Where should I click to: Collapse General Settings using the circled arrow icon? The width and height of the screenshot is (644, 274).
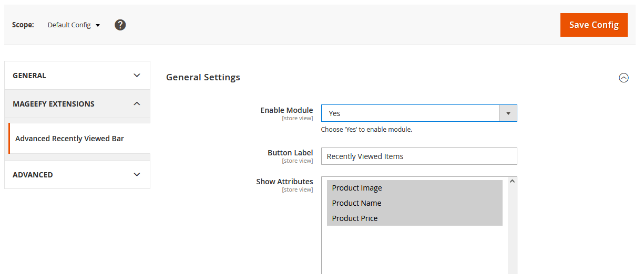point(623,78)
